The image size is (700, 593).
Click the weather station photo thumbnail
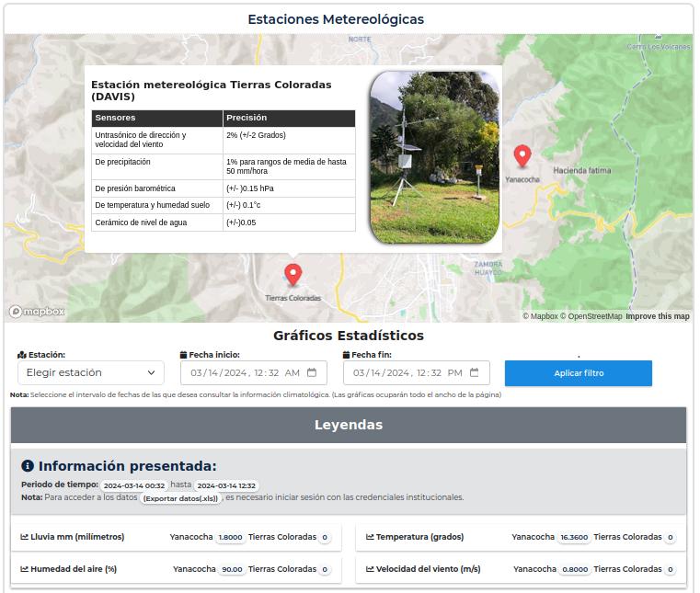click(x=434, y=157)
